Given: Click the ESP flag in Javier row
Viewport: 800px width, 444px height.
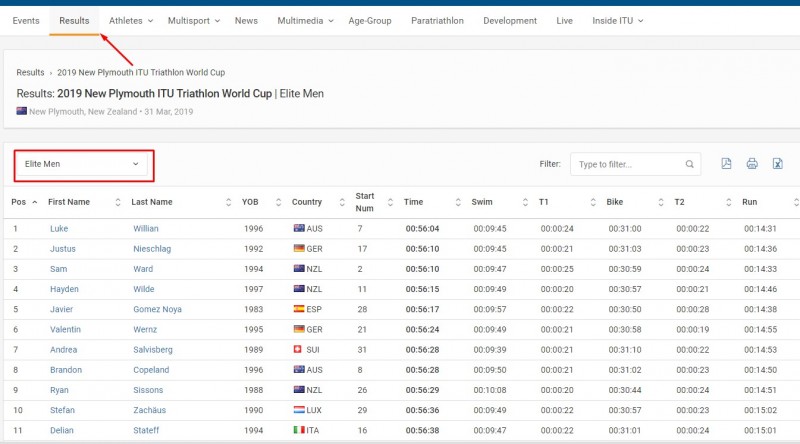Looking at the screenshot, I should point(299,309).
